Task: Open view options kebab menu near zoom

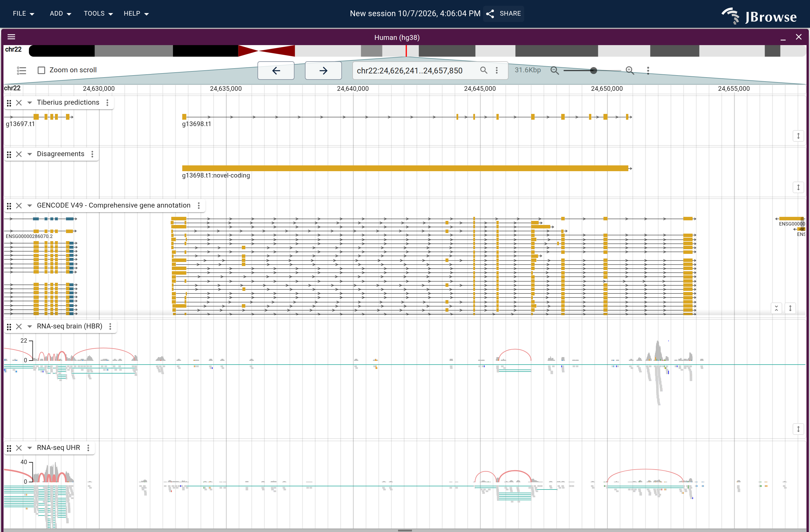Action: pos(648,71)
